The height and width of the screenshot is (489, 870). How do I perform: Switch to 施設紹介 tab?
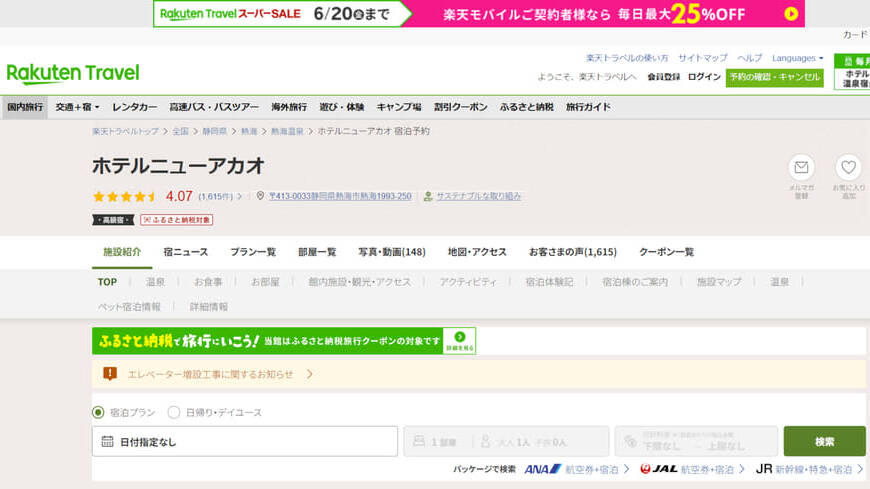point(122,252)
